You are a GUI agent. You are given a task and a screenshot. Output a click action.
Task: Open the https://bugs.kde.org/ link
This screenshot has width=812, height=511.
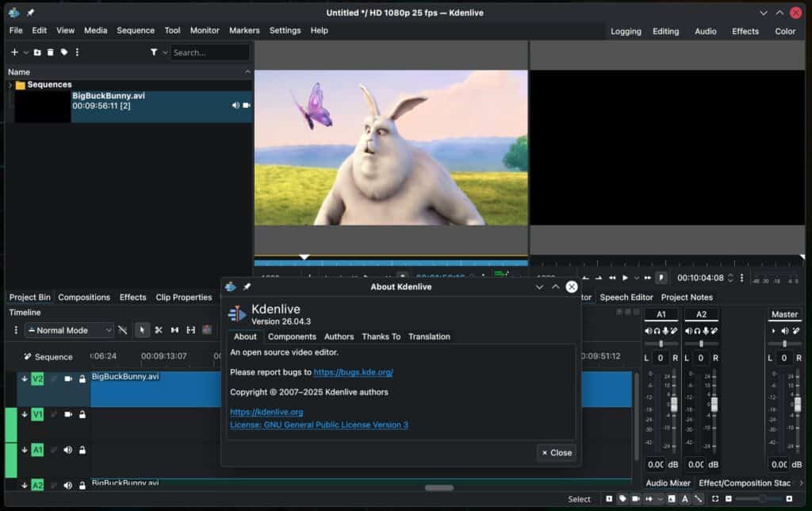[353, 372]
